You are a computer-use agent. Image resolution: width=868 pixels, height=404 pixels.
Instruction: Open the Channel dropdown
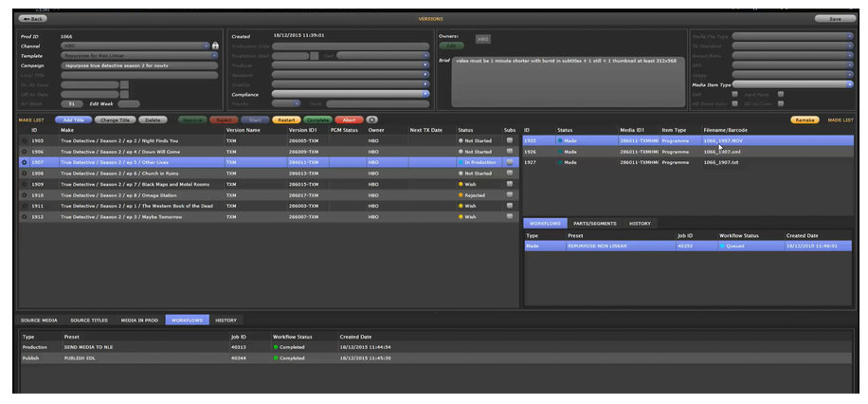136,46
